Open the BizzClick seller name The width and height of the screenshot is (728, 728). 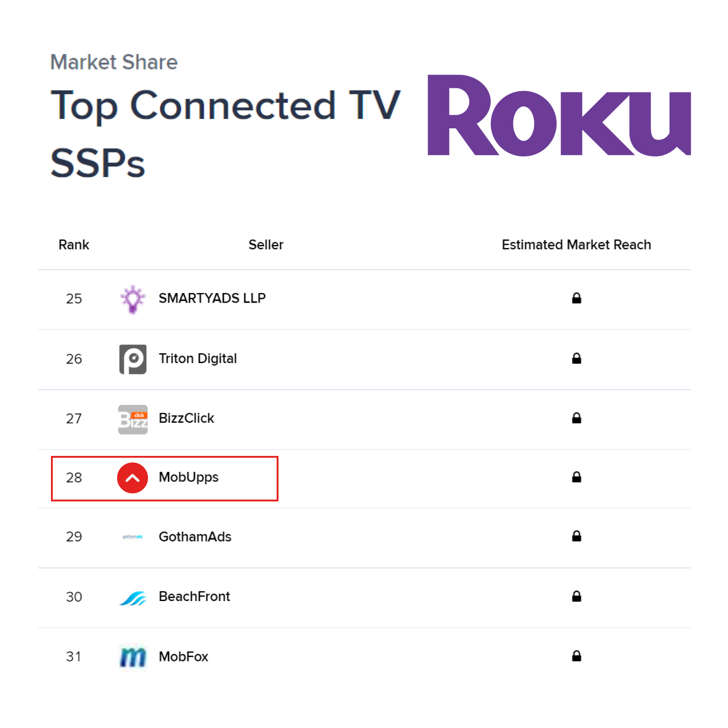186,418
